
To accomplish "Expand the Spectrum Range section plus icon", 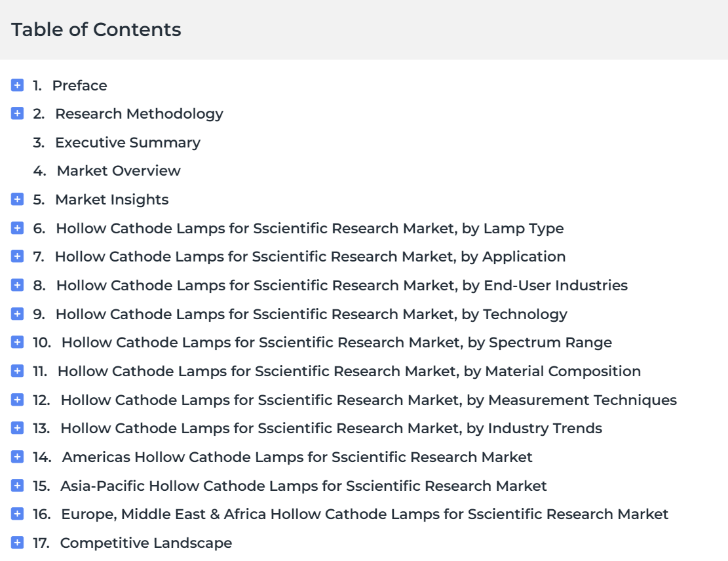I will [x=17, y=342].
